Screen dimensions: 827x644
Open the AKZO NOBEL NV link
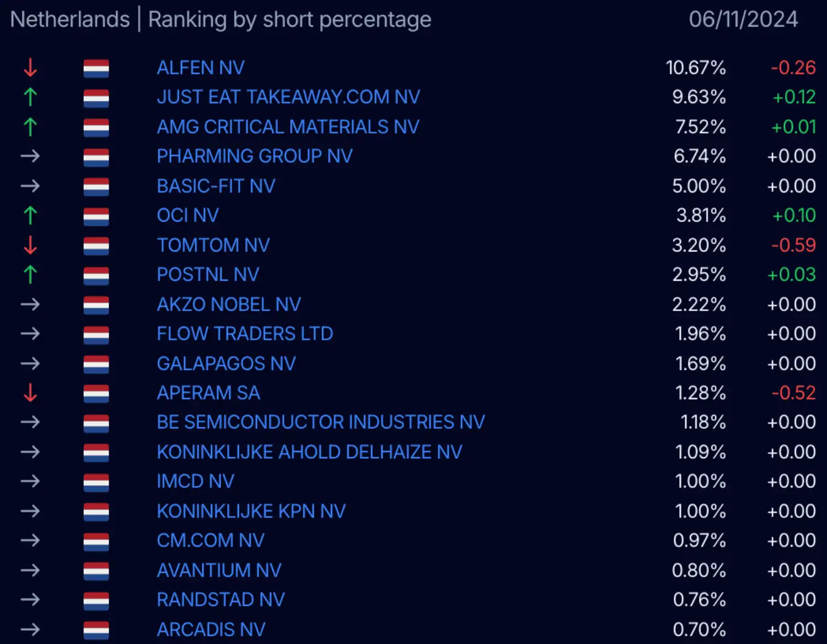click(229, 304)
